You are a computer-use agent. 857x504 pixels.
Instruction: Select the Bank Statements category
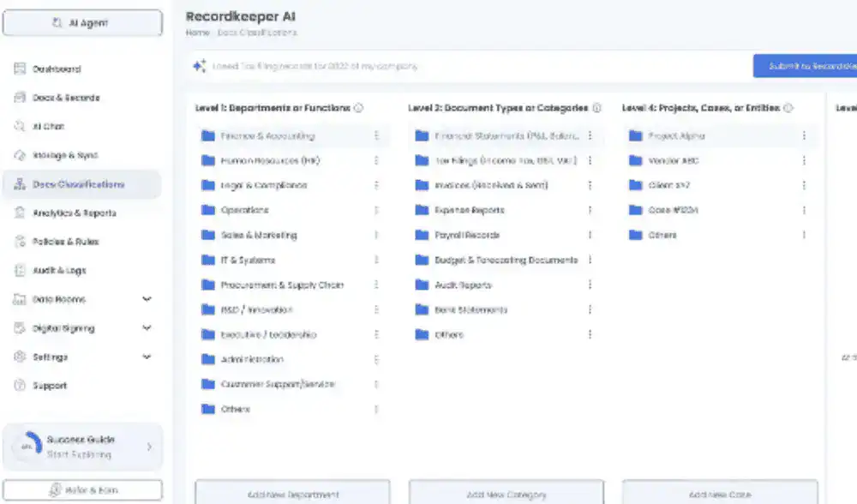click(470, 309)
